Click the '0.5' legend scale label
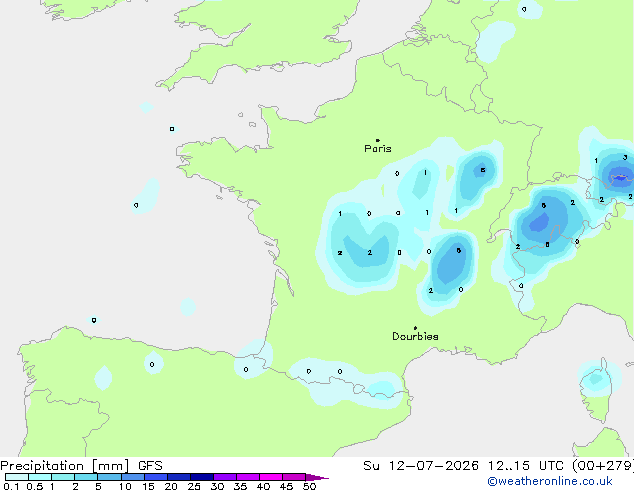Image resolution: width=634 pixels, height=490 pixels. pyautogui.click(x=34, y=486)
